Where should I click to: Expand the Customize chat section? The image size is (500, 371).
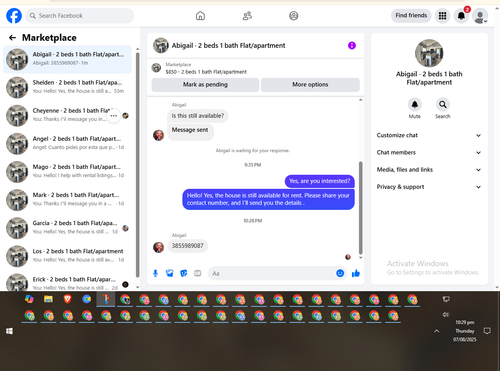point(429,135)
